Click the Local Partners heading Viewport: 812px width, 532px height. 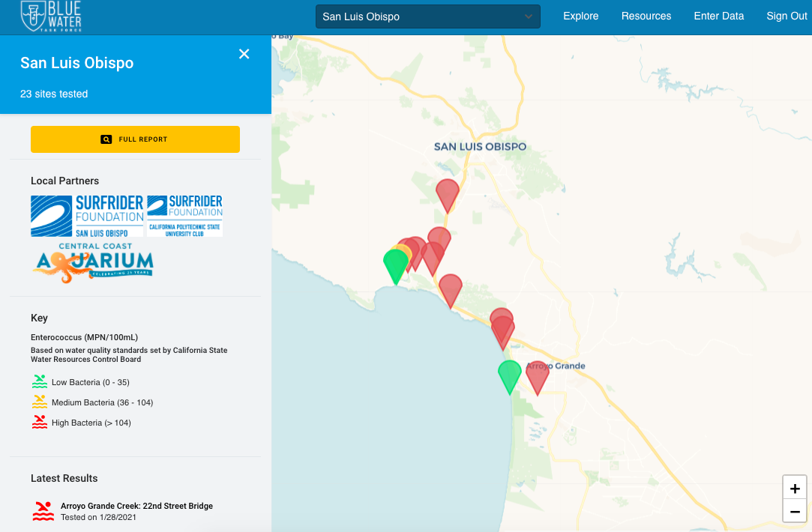pos(64,181)
